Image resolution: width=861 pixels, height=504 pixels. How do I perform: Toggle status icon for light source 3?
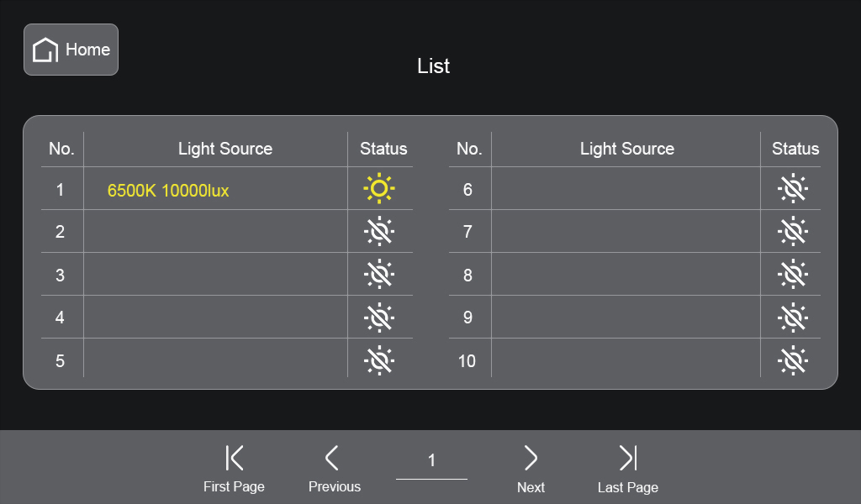[x=379, y=275]
